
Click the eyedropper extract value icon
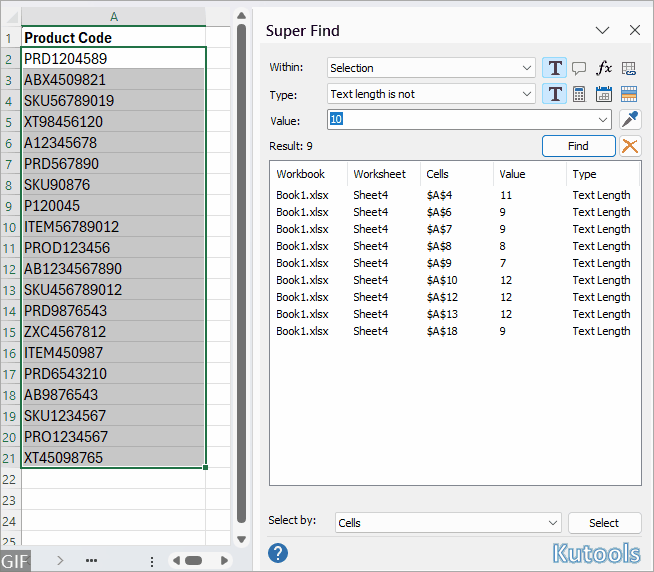pos(630,120)
